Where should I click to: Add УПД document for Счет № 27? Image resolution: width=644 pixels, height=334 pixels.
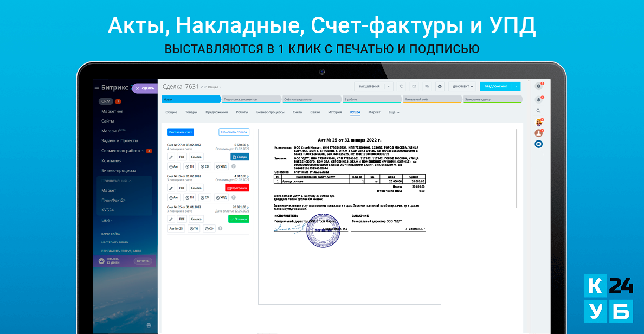click(221, 166)
